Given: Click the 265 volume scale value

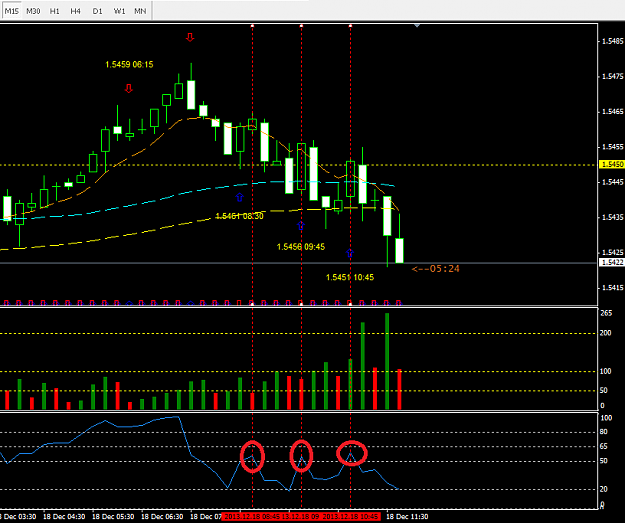Looking at the screenshot, I should 606,313.
